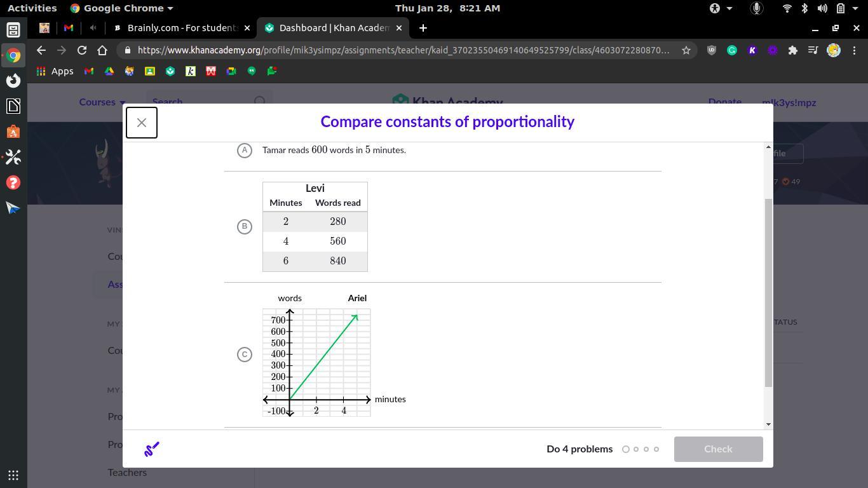This screenshot has height=488, width=868.
Task: Open the Activities overview
Action: 32,8
